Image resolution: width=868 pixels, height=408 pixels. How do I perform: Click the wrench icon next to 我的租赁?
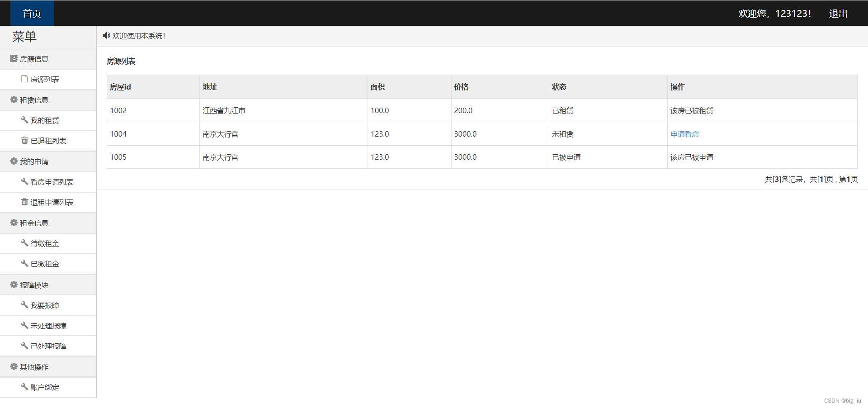pyautogui.click(x=24, y=120)
